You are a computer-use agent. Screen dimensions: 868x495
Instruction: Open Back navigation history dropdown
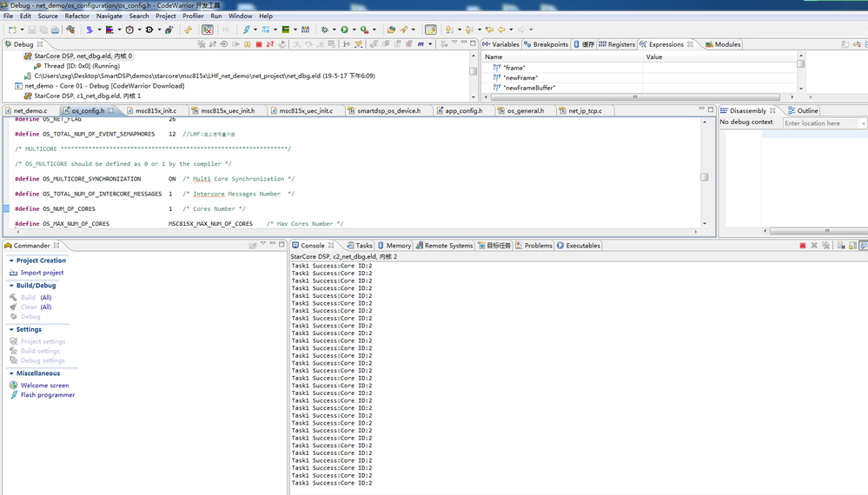[x=510, y=30]
